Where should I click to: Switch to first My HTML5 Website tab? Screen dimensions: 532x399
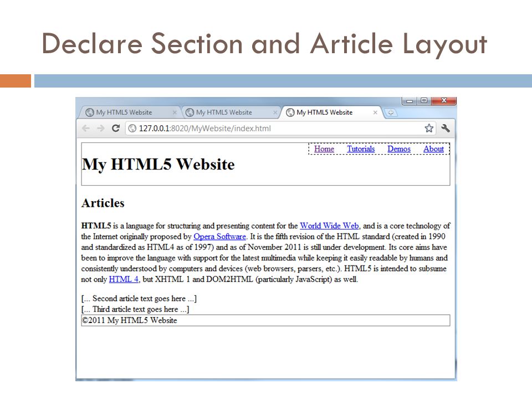[129, 112]
